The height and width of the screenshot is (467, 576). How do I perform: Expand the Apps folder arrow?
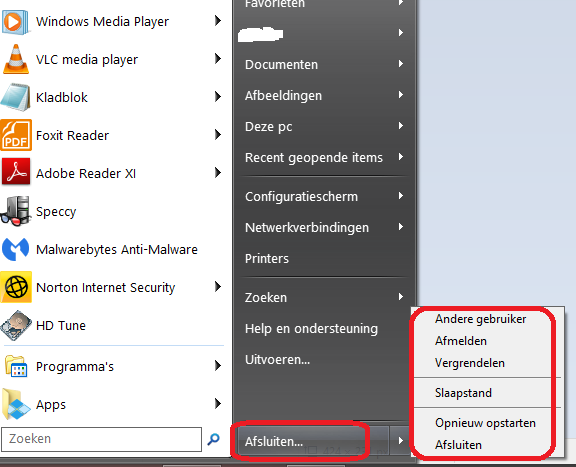pyautogui.click(x=218, y=404)
